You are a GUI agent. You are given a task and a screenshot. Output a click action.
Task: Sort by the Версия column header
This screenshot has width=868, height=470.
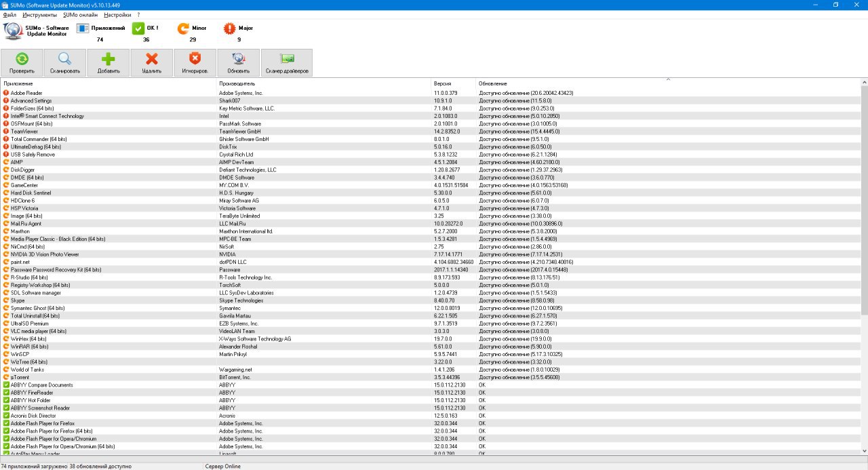tap(454, 83)
